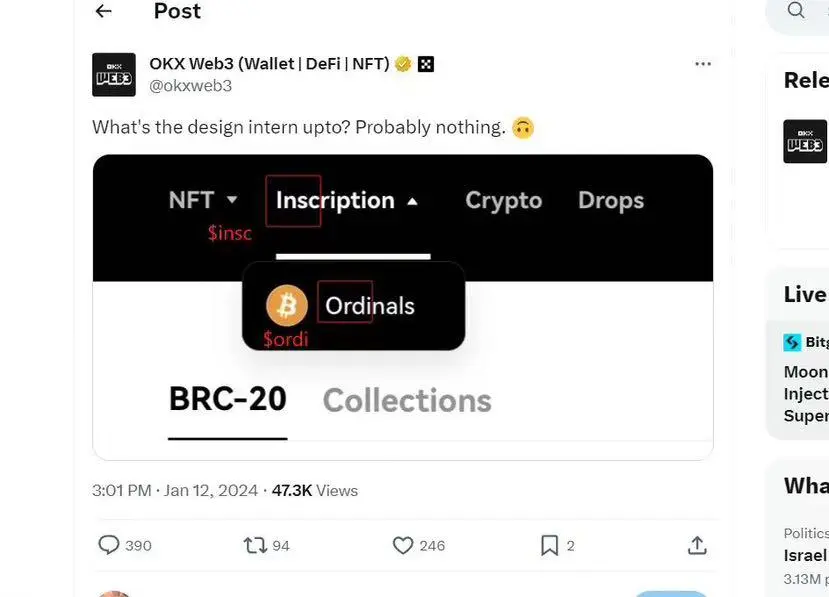This screenshot has height=597, width=829.
Task: Expand the NFT dropdown arrow
Action: (x=232, y=200)
